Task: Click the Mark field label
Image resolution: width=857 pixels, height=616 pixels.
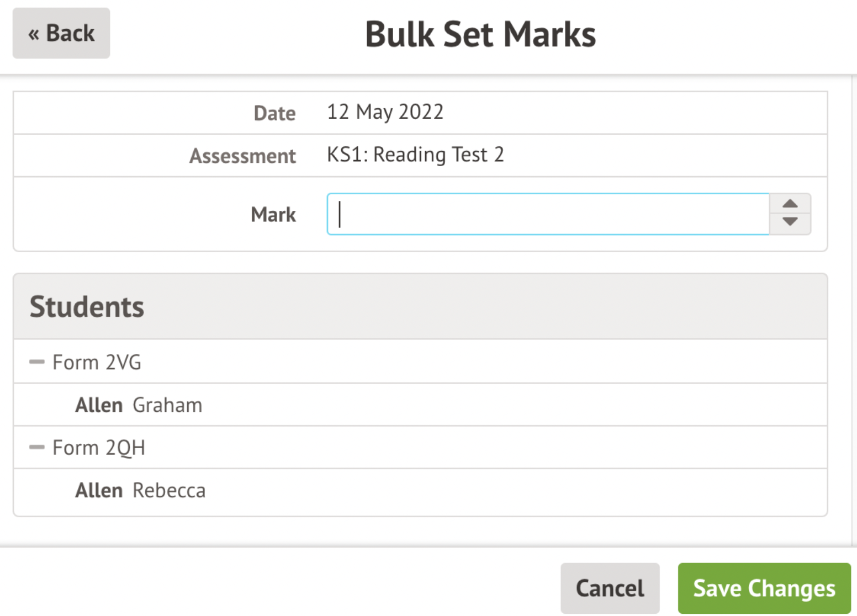Action: 273,214
